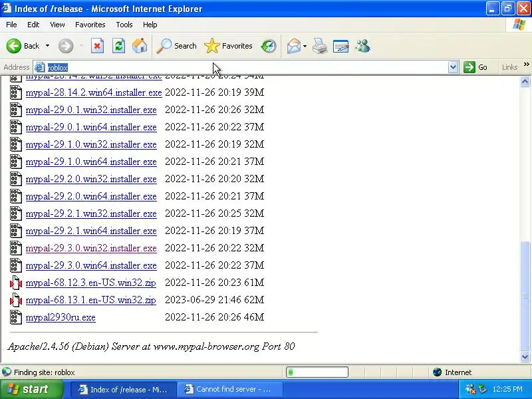The width and height of the screenshot is (532, 399).
Task: Click compressed archive icon beside mypal-68.13.1 zip
Action: click(x=16, y=301)
